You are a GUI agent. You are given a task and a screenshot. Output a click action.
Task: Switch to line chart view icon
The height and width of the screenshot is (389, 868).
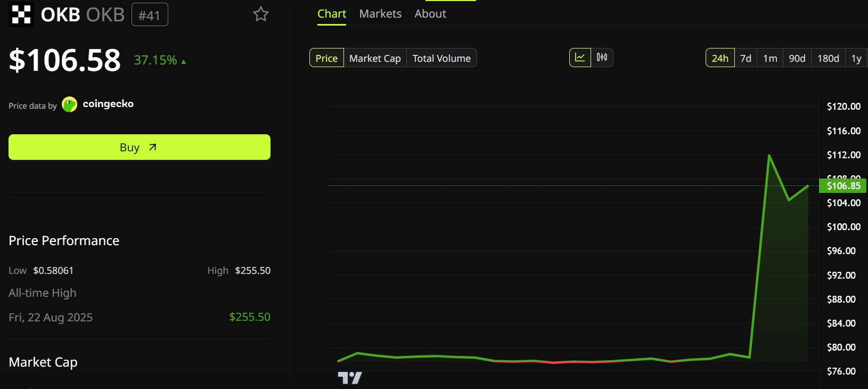click(580, 58)
